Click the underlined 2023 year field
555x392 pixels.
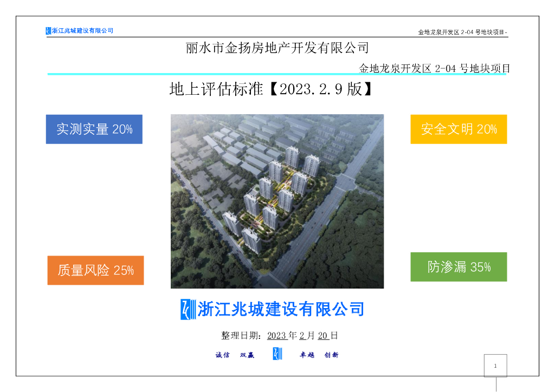[277, 335]
